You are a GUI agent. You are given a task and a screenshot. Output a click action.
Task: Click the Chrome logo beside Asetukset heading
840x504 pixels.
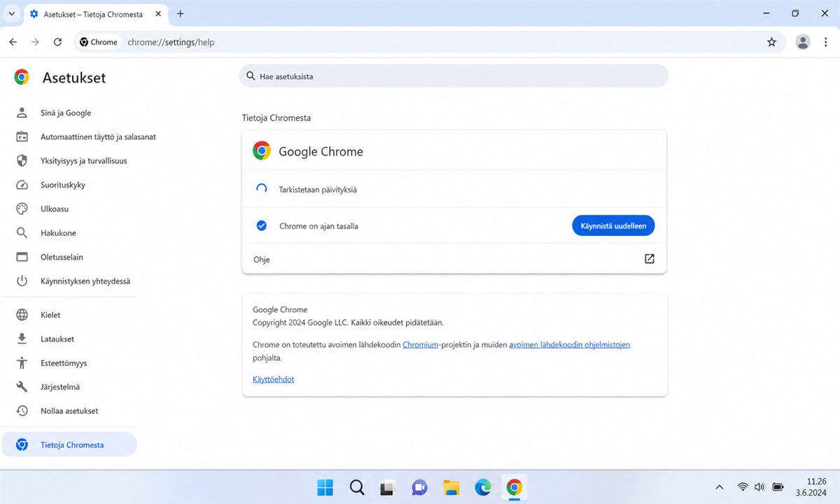tap(22, 77)
